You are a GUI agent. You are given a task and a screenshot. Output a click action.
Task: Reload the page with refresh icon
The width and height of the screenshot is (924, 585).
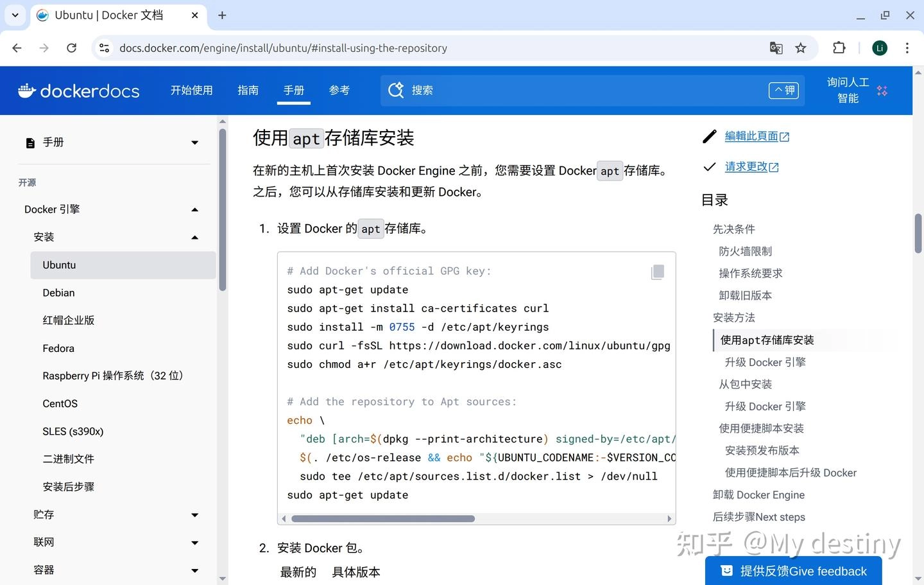coord(72,48)
